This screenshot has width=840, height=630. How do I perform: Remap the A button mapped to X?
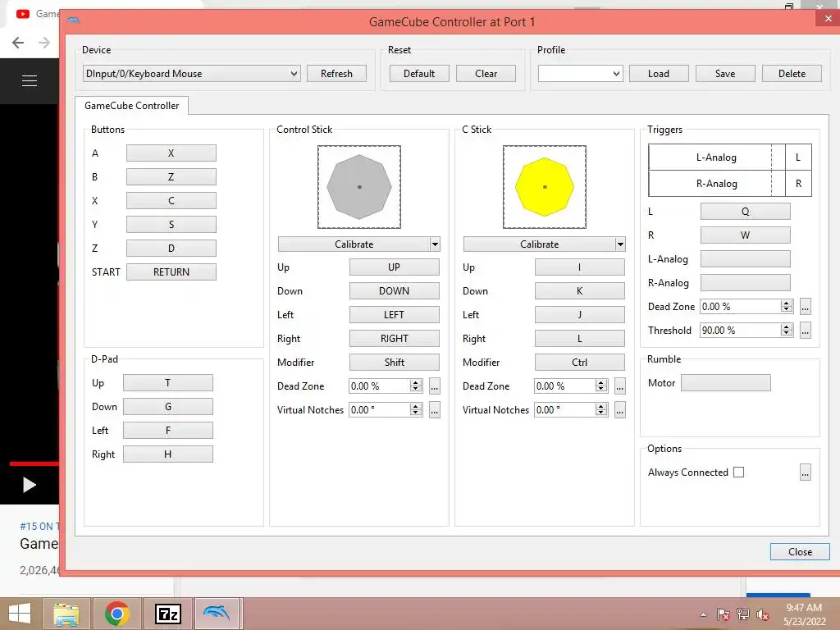tap(171, 153)
